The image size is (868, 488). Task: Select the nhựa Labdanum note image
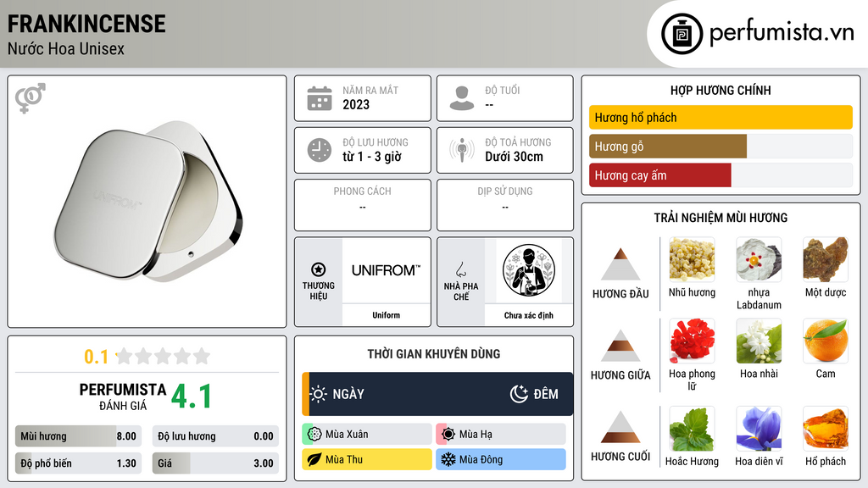[x=759, y=259]
